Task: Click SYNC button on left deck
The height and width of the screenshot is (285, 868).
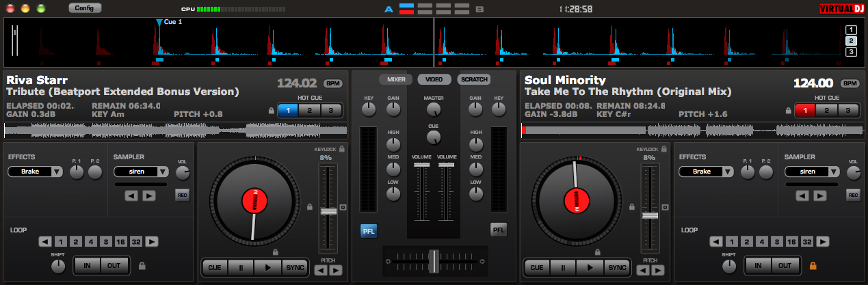Action: click(x=295, y=267)
